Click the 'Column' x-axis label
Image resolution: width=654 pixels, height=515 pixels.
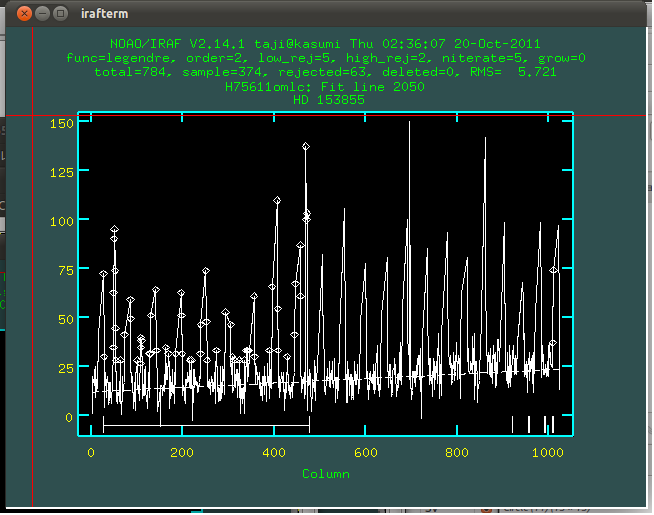coord(326,474)
